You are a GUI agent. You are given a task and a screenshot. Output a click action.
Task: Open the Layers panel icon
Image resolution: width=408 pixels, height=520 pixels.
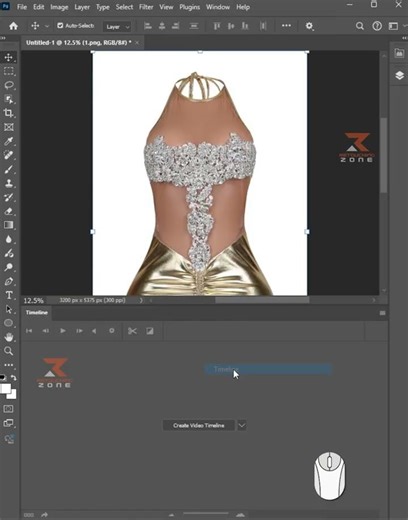tap(399, 75)
